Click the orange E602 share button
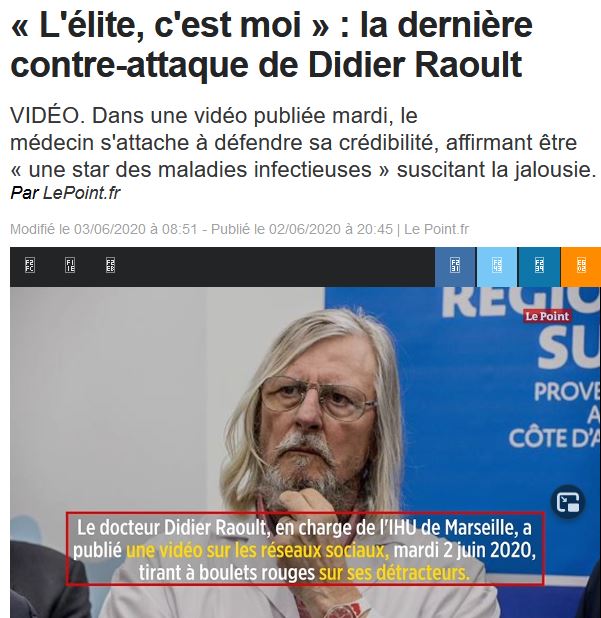 pyautogui.click(x=581, y=266)
